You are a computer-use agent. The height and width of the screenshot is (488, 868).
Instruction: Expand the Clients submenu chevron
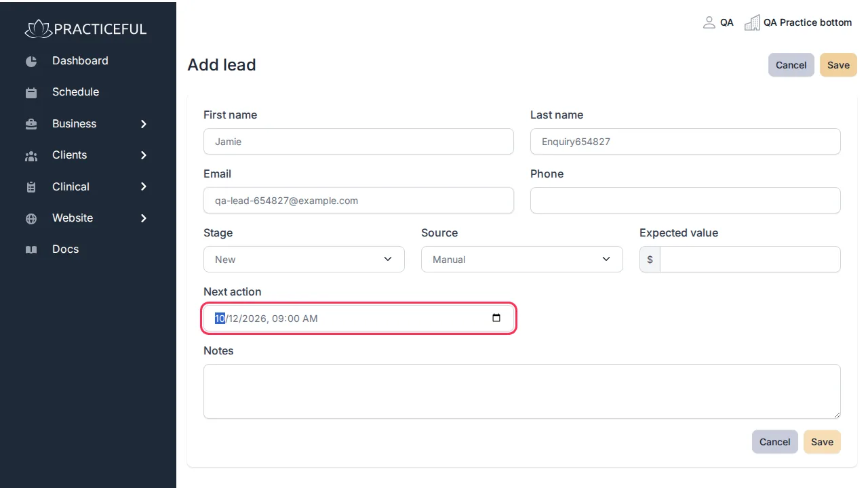(143, 155)
